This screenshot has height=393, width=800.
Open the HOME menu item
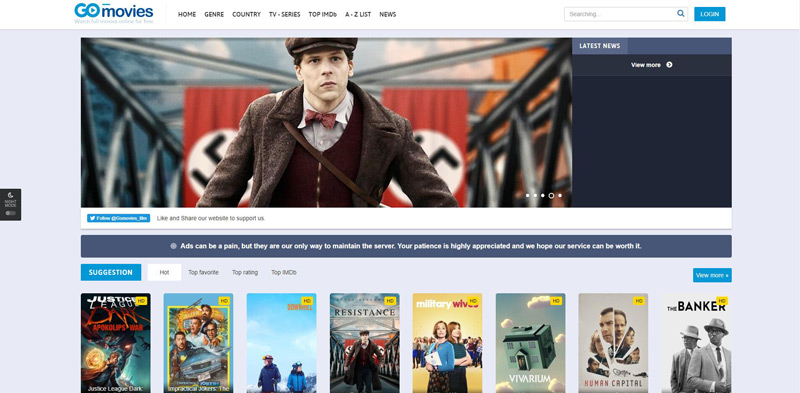point(187,14)
